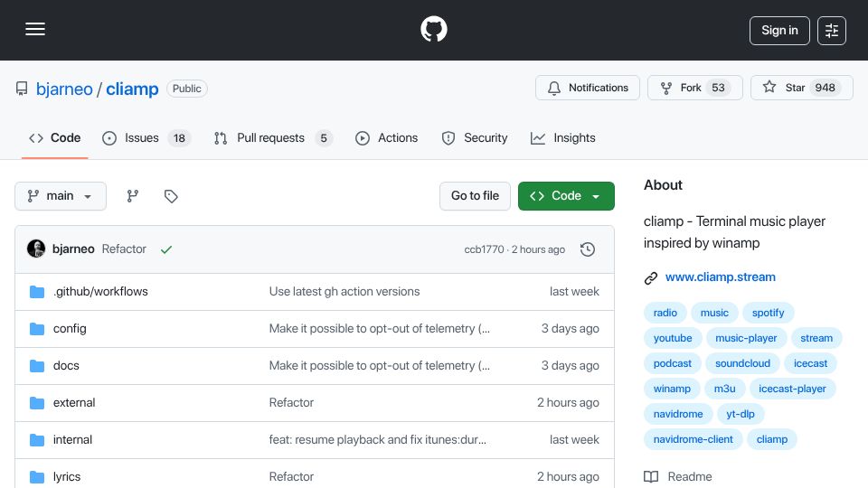Screen dimensions: 868x488
Task: Star the cliamp repository
Action: (802, 88)
